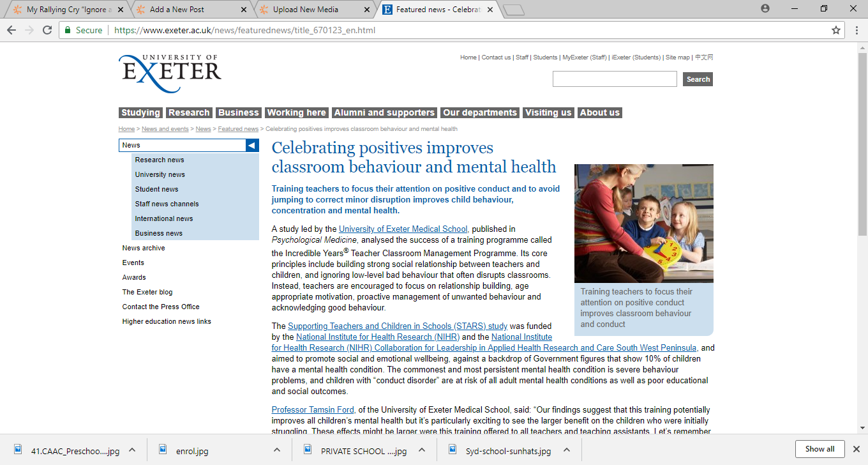The image size is (868, 465).
Task: Click the Search button
Action: tap(698, 79)
